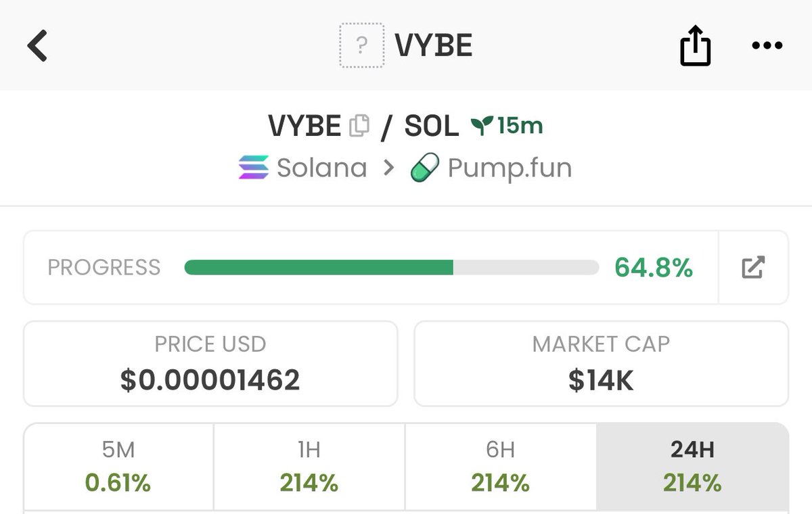Select the 6H timeframe tab
812x514 pixels.
coord(501,467)
